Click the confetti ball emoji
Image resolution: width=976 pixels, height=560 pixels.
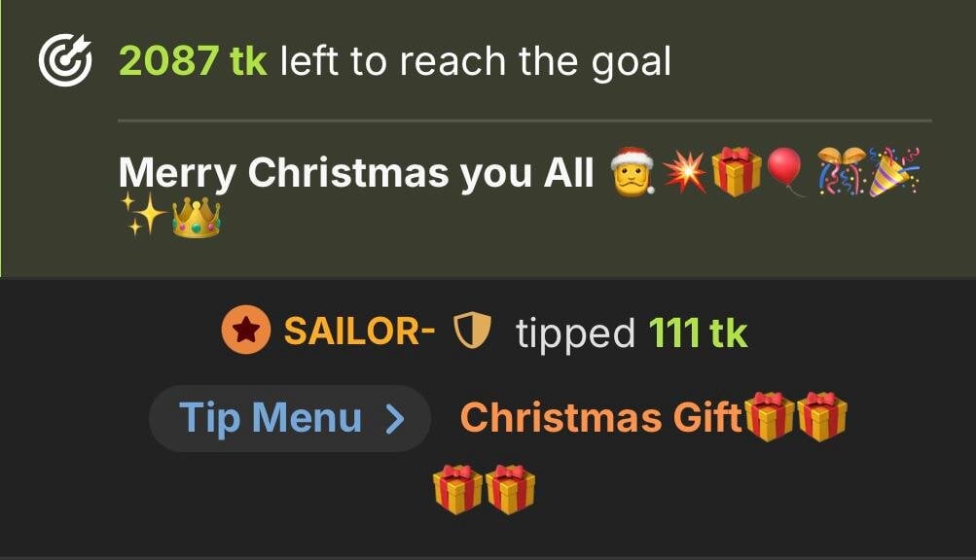point(842,172)
